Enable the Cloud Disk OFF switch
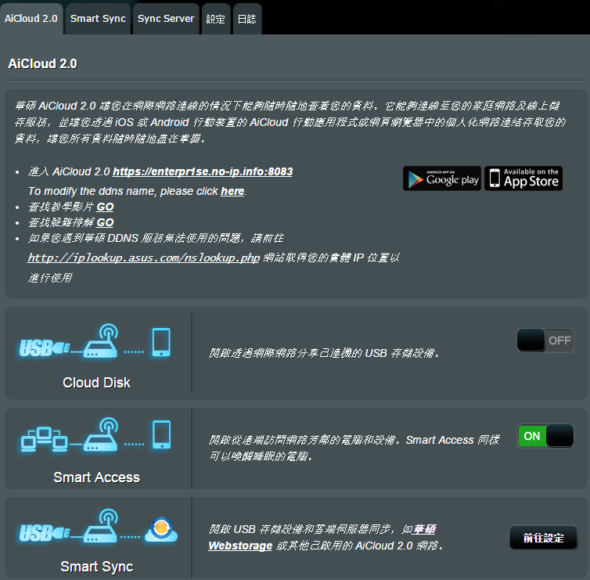The height and width of the screenshot is (580, 590). (x=545, y=340)
